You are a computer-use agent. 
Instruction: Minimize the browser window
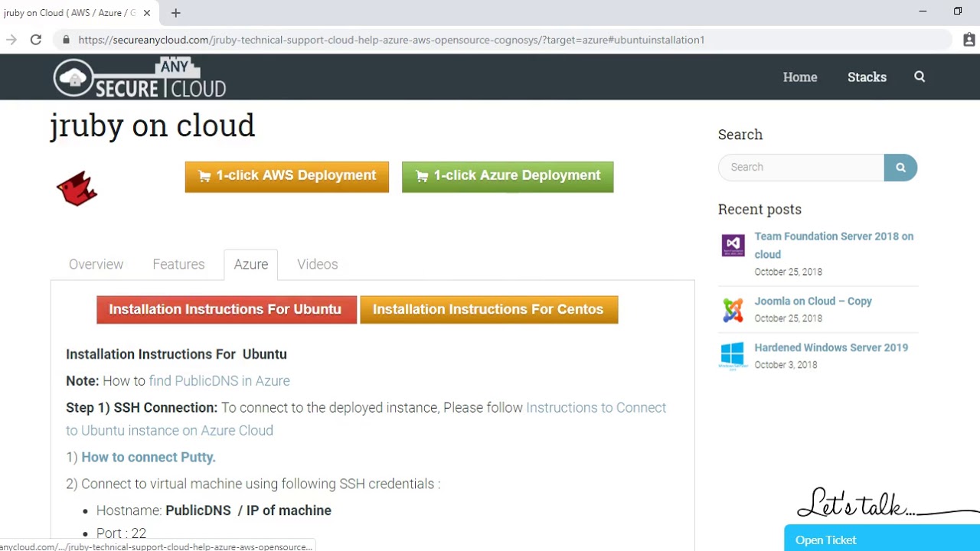tap(923, 11)
